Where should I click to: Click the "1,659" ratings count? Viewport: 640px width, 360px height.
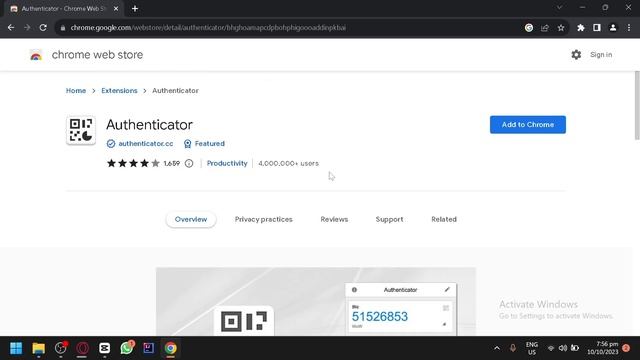pyautogui.click(x=171, y=163)
